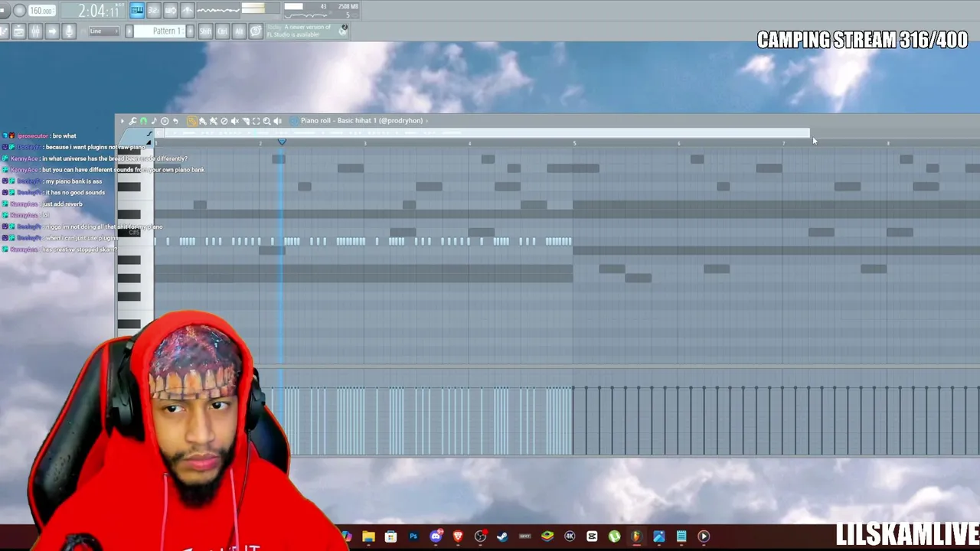Open Photoshop from the taskbar

tap(413, 536)
